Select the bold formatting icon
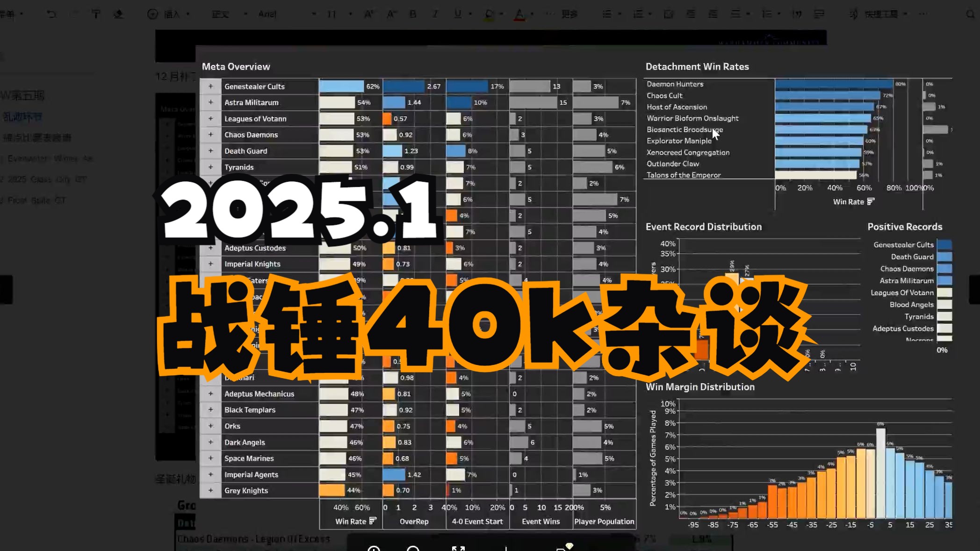Screen dimensions: 980x551 [412, 14]
